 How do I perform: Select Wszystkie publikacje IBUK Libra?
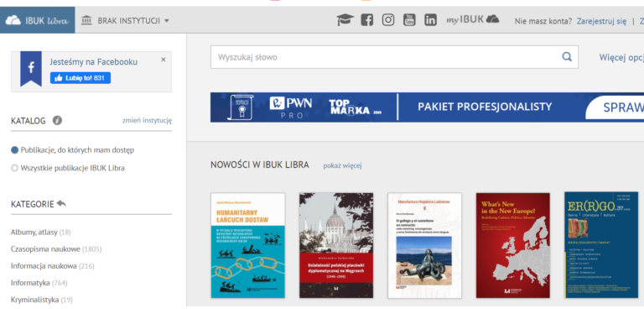point(68,168)
